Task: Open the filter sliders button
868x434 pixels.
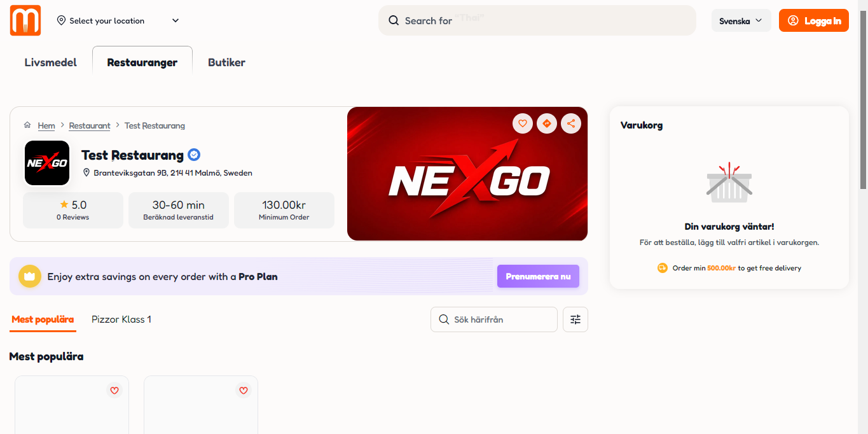Action: click(x=575, y=319)
